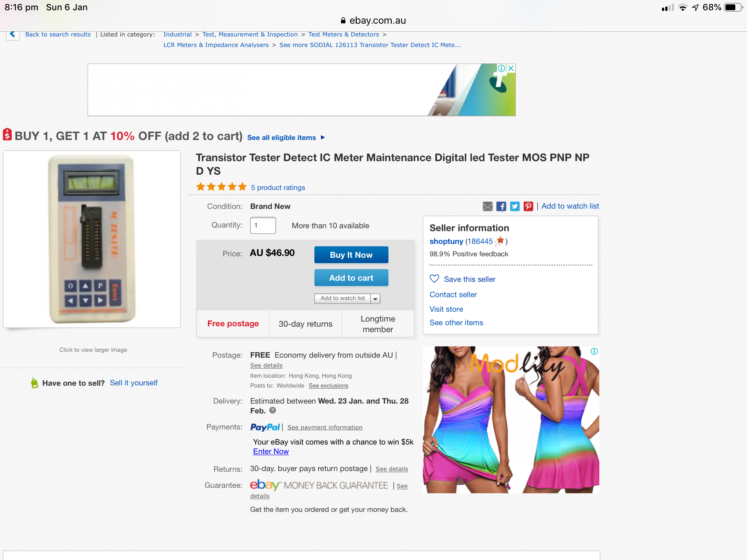The image size is (747, 560).
Task: Open the Industrial category breadcrumb
Action: click(x=177, y=34)
